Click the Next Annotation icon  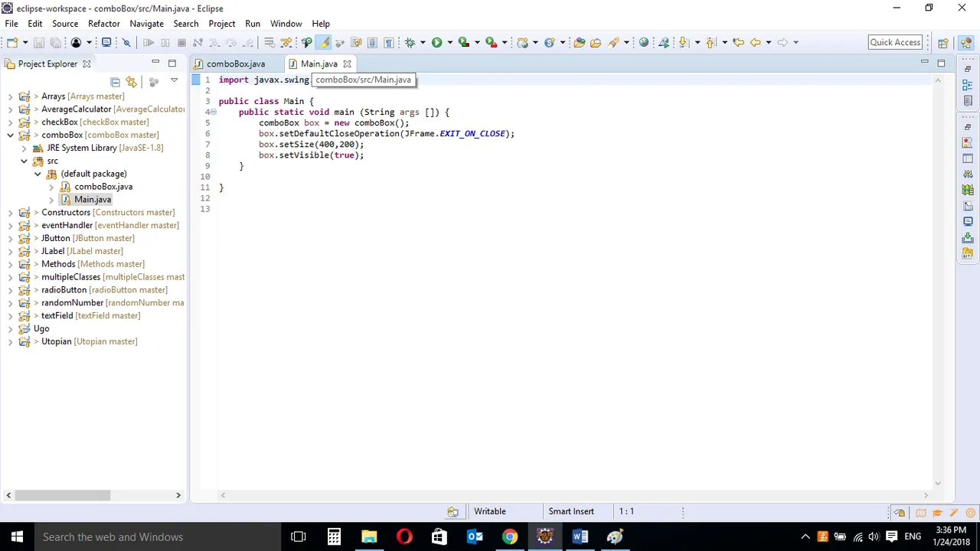684,42
